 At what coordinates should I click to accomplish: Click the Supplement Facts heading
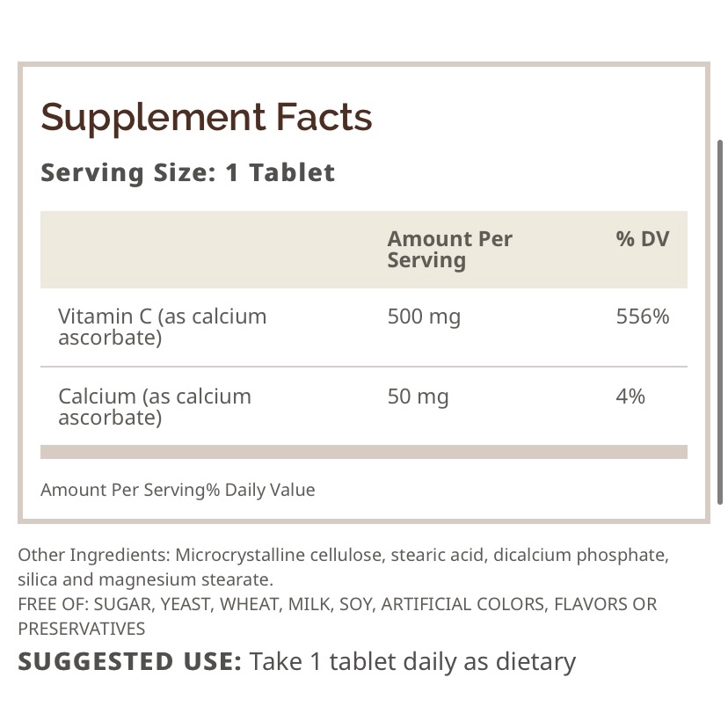pos(207,118)
